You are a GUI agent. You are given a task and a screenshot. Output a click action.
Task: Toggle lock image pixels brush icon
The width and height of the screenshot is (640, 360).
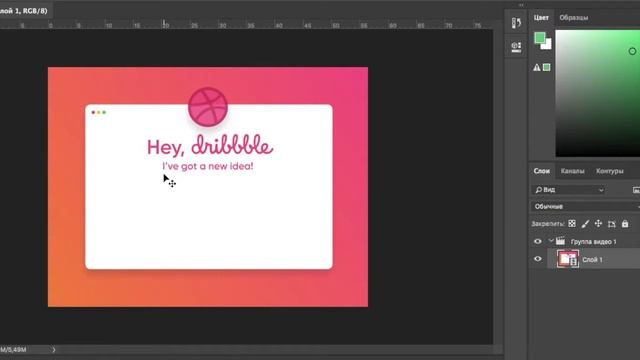(x=585, y=224)
